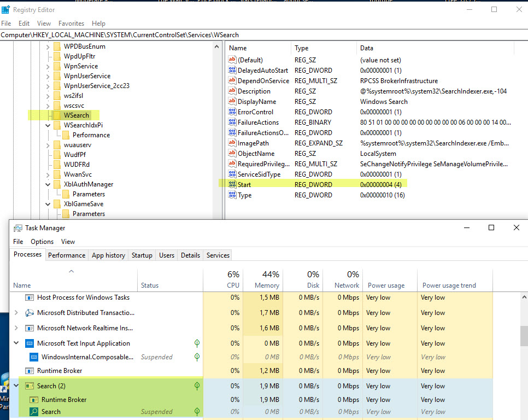
Task: Select the WSearch folder icon in registry tree
Action: point(57,115)
